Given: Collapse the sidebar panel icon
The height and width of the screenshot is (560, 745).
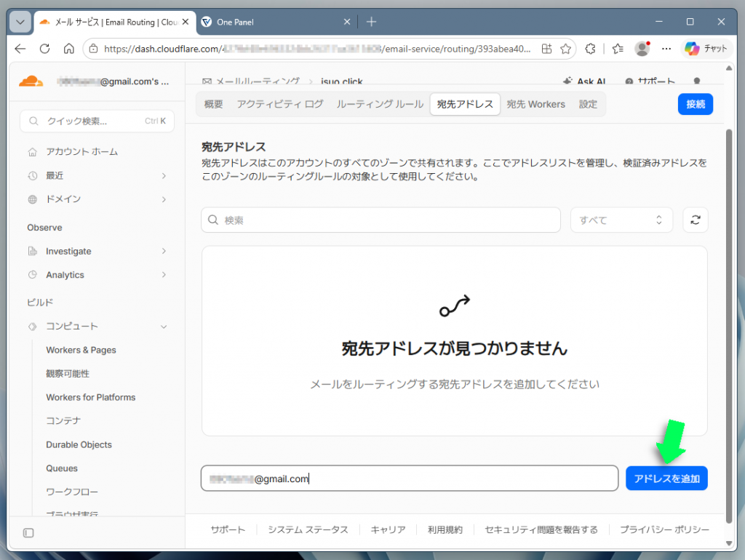Looking at the screenshot, I should pyautogui.click(x=28, y=533).
